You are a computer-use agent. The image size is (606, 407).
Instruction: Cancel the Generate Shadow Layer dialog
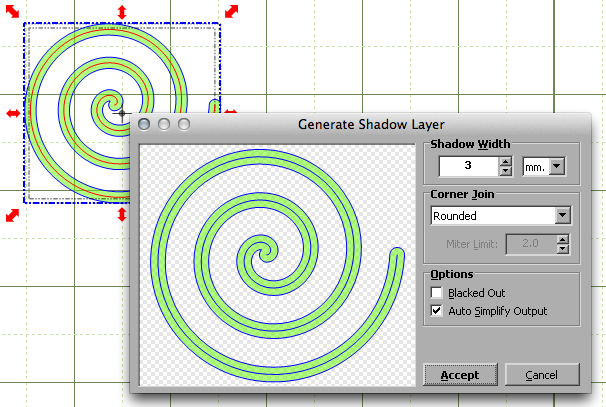[x=542, y=374]
